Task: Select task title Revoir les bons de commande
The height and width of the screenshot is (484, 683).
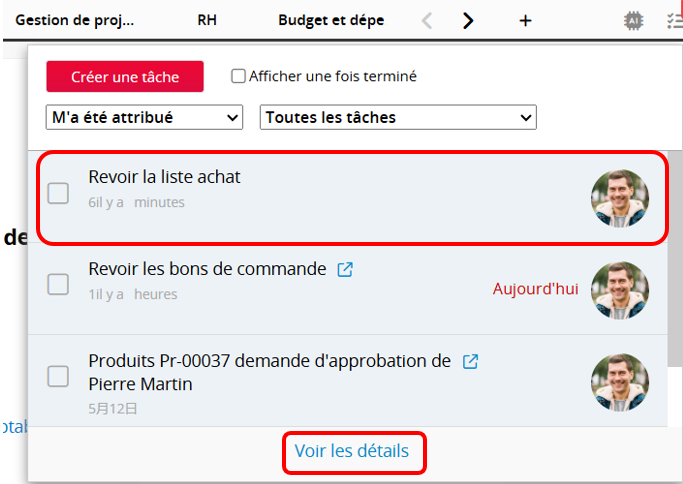Action: click(x=207, y=269)
